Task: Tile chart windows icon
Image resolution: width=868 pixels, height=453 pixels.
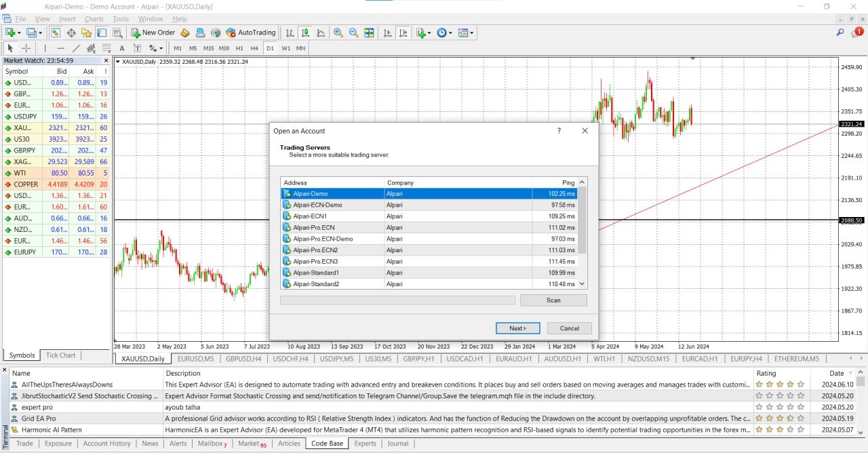Action: coord(369,33)
